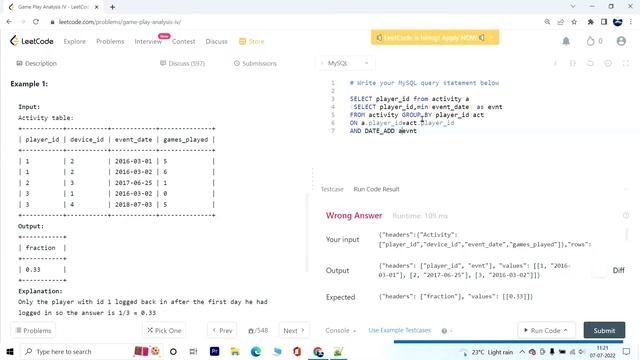Switch to the Testcase tab
The height and width of the screenshot is (360, 640).
[x=332, y=189]
